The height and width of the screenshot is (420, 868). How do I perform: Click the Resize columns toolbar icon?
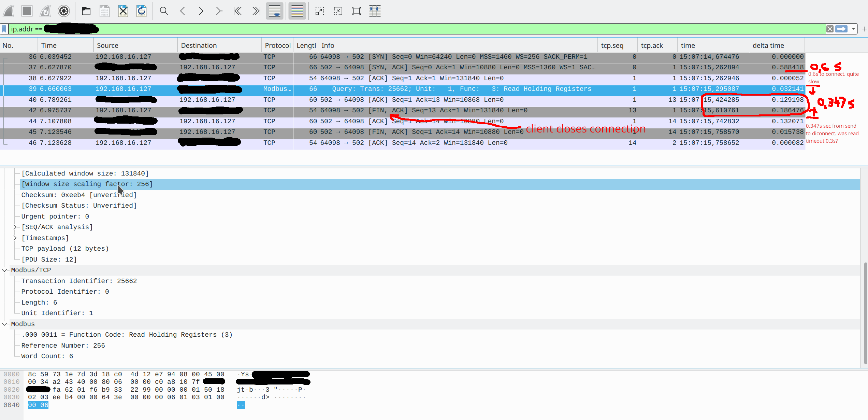tap(375, 11)
